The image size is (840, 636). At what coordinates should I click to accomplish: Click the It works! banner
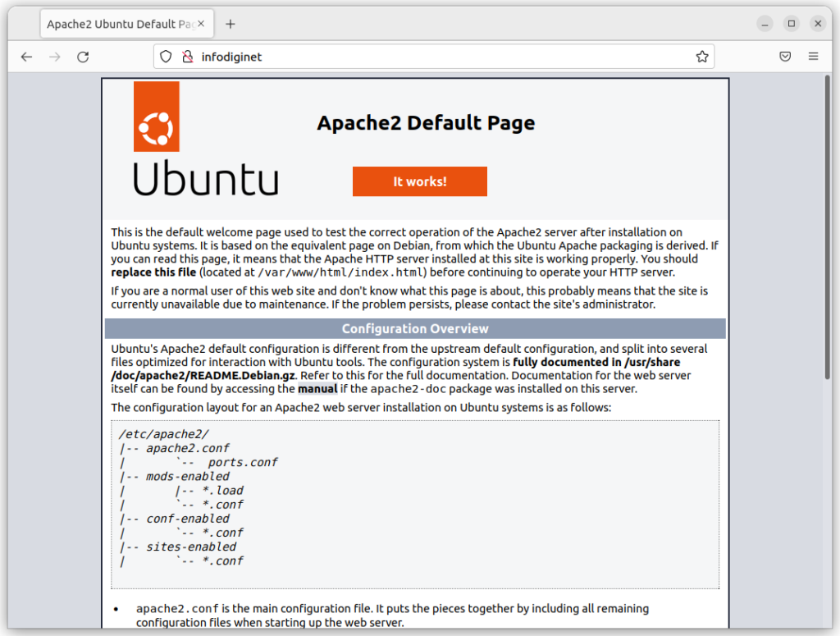pos(419,181)
